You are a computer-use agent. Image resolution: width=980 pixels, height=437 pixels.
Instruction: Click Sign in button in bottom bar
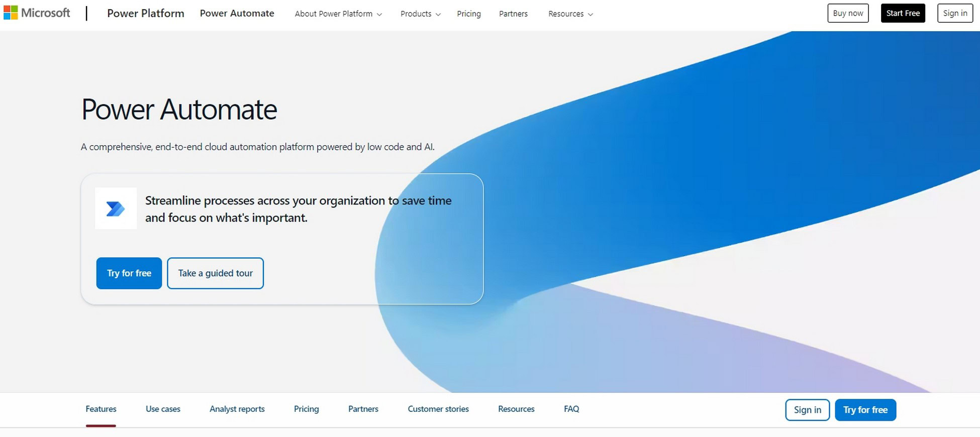[x=808, y=410]
